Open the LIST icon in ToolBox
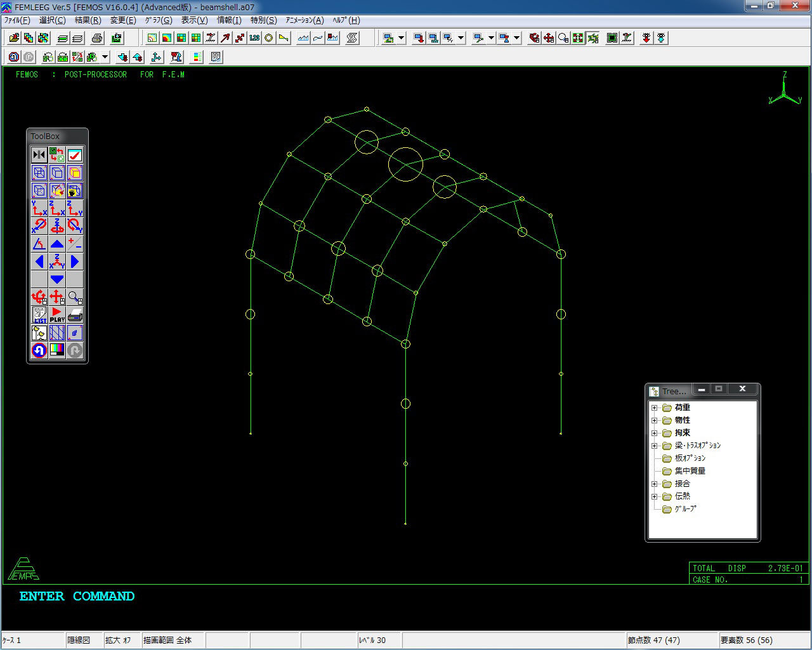 pyautogui.click(x=39, y=315)
